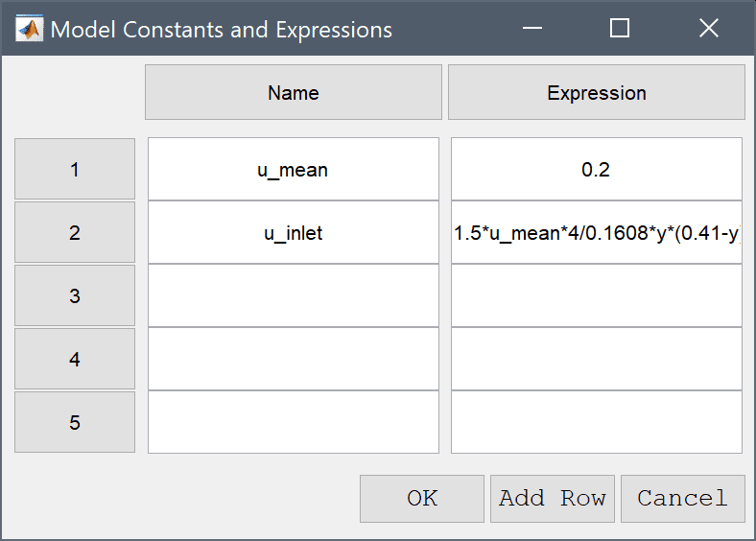
Task: Select row header number 5
Action: (x=75, y=422)
